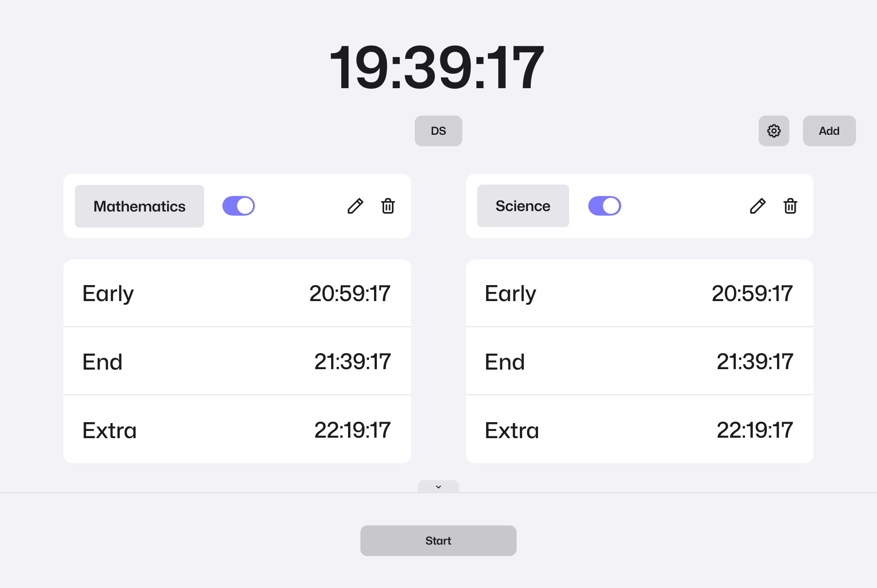
Task: Disable the Mathematics toggle switch
Action: point(238,206)
